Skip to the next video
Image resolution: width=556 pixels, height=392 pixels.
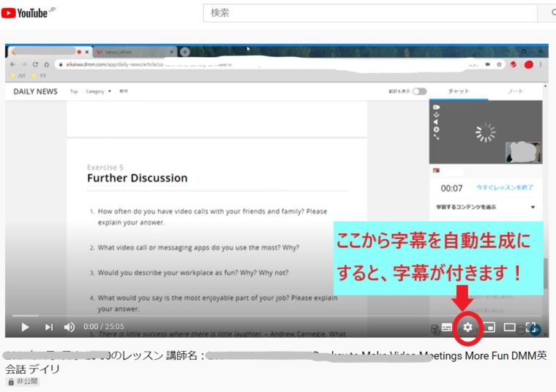pyautogui.click(x=48, y=327)
